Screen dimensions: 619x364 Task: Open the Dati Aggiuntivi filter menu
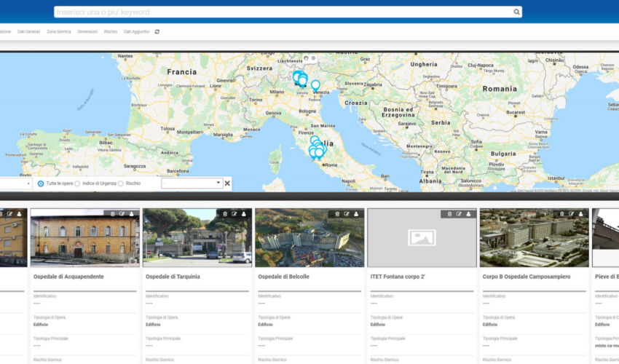click(x=137, y=31)
